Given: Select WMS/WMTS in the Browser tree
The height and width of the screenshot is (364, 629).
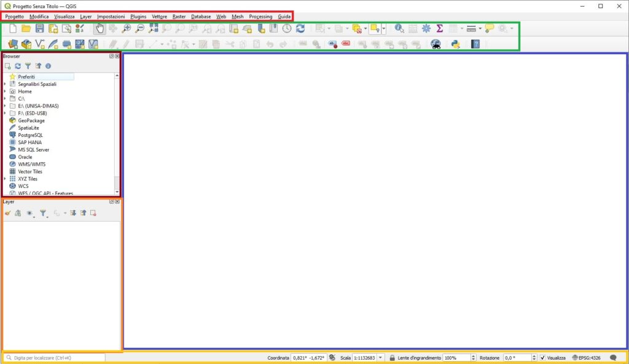Looking at the screenshot, I should tap(32, 164).
